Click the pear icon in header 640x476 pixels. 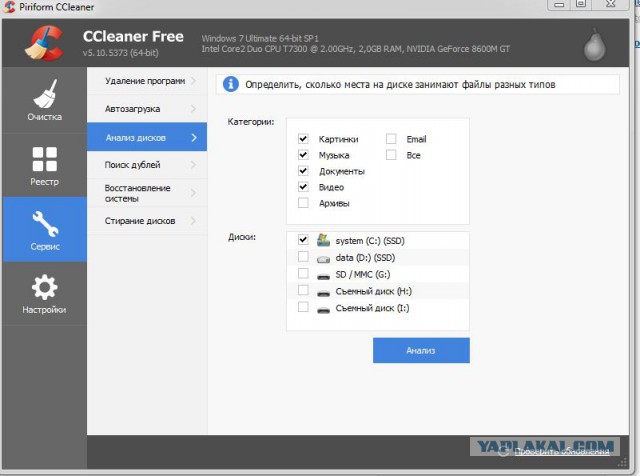click(x=594, y=46)
